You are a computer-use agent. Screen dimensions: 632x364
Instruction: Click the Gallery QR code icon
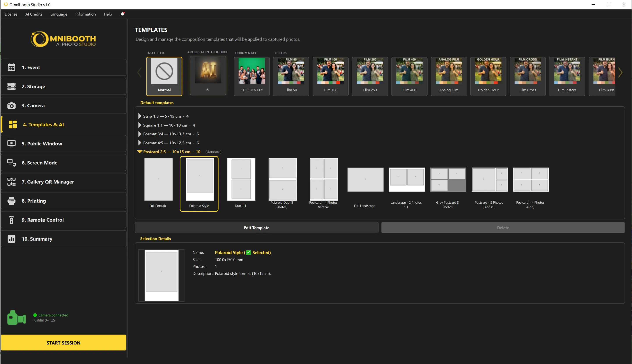coord(11,182)
